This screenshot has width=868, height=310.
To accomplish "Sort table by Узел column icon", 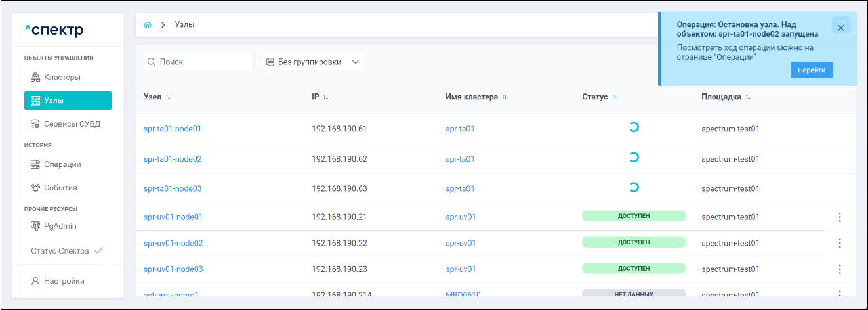I will pyautogui.click(x=168, y=97).
